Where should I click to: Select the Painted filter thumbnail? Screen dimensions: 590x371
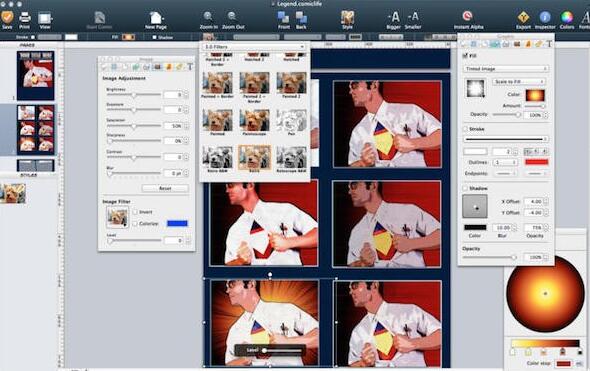coord(217,120)
